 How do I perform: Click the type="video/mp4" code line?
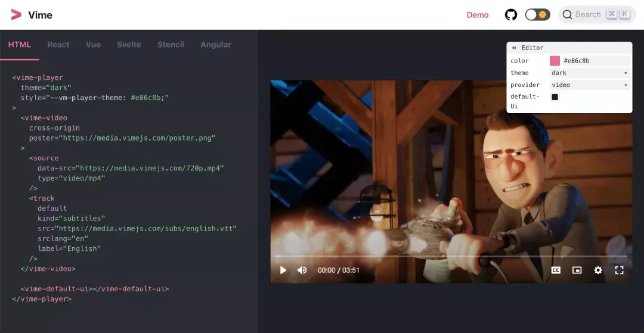pos(72,178)
